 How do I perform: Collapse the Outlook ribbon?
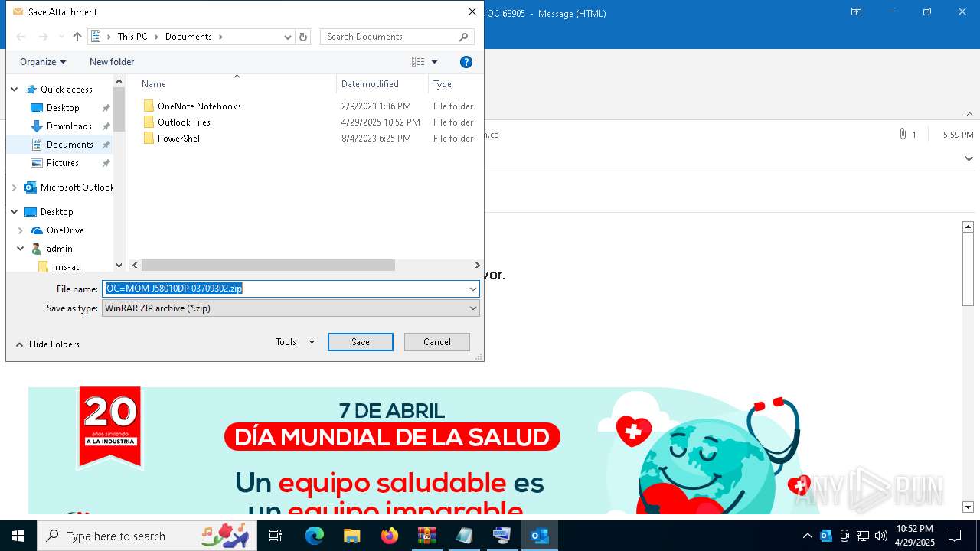coord(969,115)
